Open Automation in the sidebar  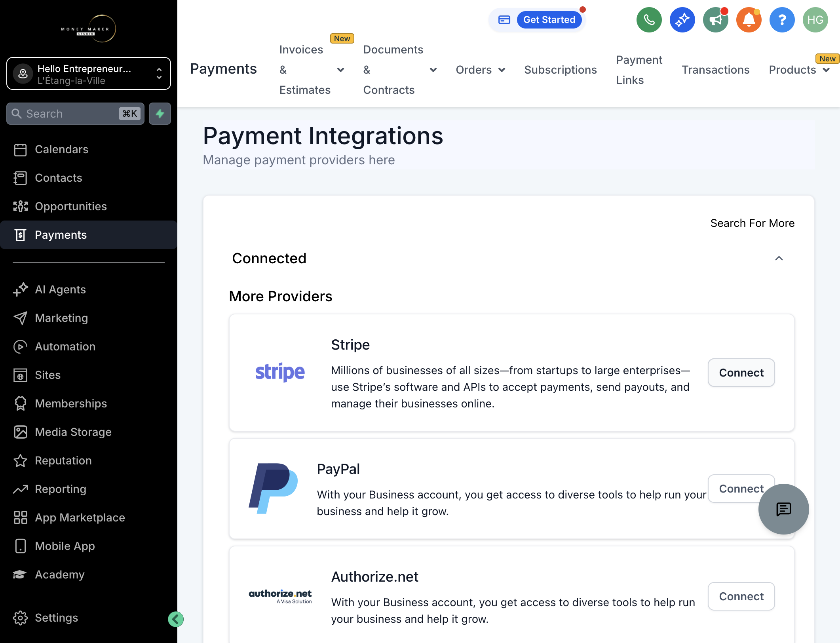(x=89, y=346)
